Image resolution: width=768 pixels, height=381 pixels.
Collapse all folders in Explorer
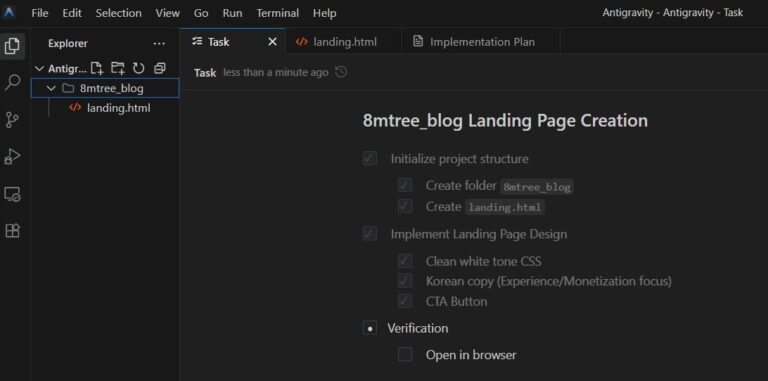(160, 69)
